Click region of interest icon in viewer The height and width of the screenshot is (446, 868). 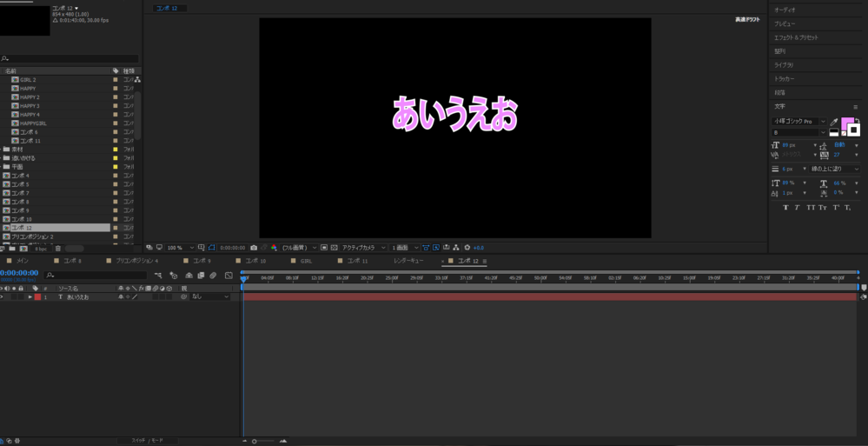[324, 248]
